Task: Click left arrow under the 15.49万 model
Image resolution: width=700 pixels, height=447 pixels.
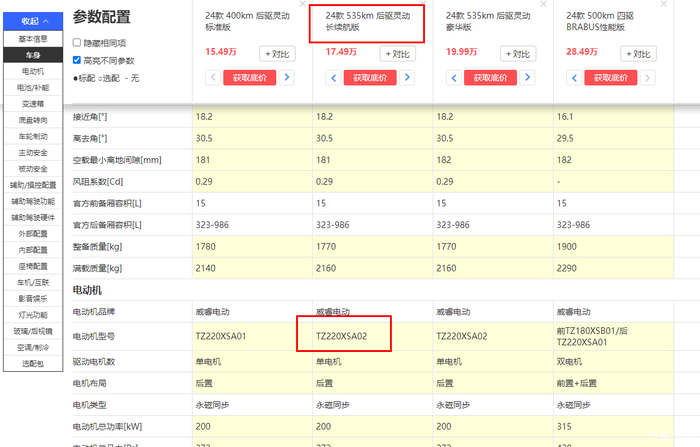Action: pyautogui.click(x=212, y=77)
